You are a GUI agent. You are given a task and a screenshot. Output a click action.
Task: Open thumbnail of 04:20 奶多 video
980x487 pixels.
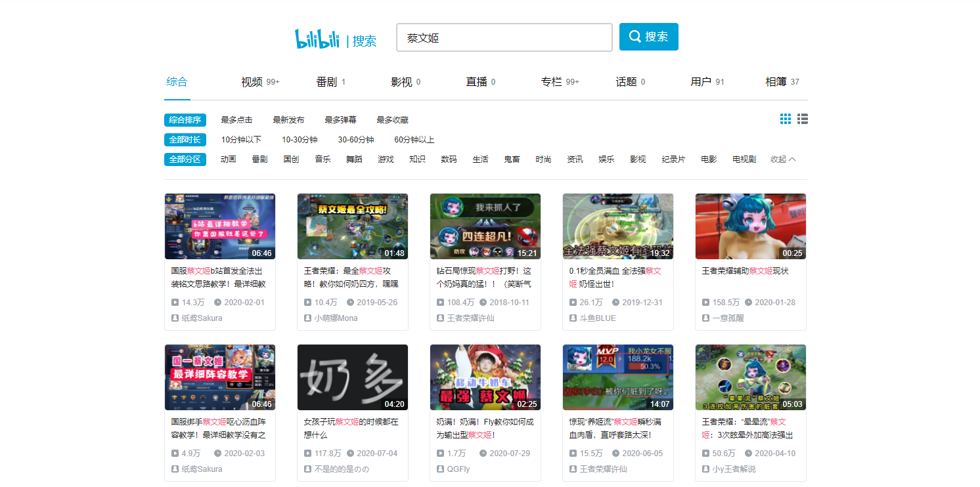tap(353, 377)
